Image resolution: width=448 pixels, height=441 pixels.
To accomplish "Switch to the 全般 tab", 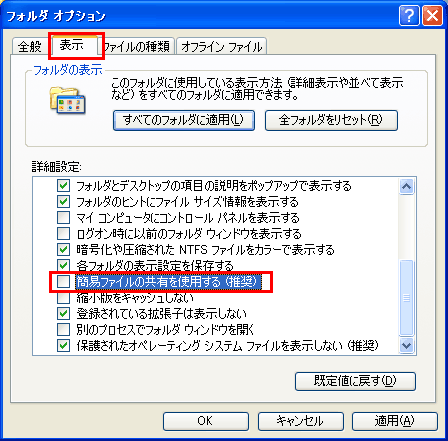I will [x=30, y=46].
